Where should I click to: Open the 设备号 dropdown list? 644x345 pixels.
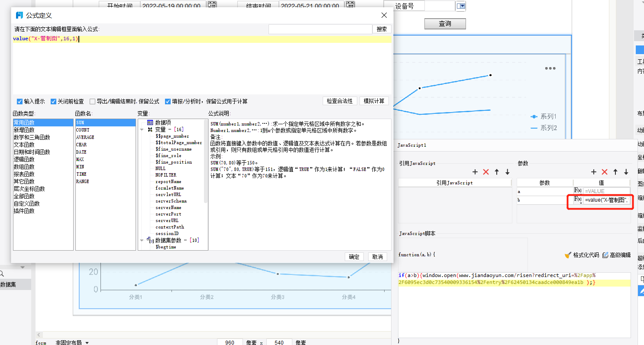pyautogui.click(x=461, y=6)
